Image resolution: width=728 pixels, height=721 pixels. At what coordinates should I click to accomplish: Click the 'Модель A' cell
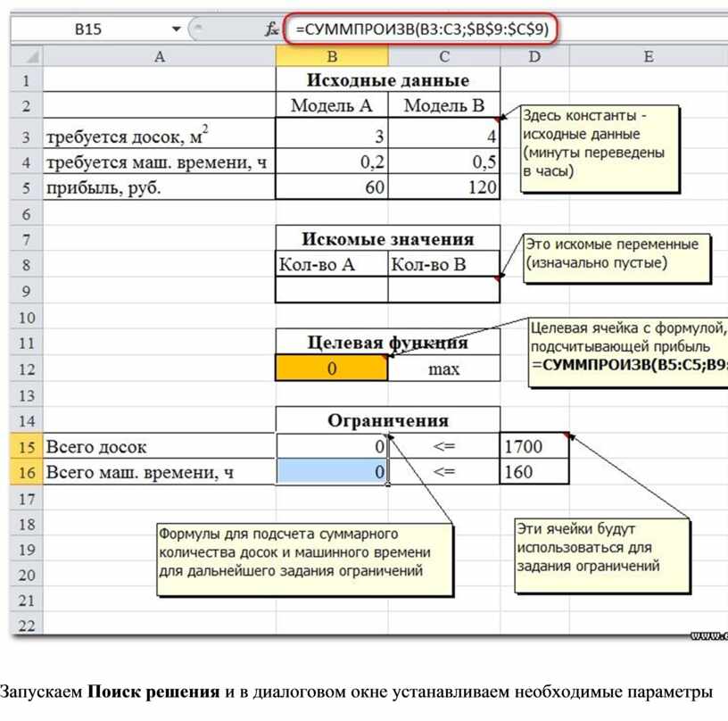click(x=332, y=105)
